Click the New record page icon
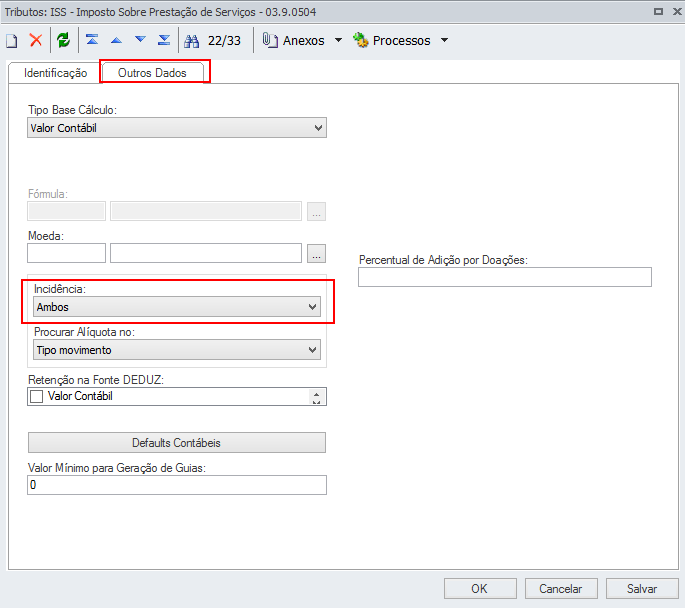 point(12,41)
